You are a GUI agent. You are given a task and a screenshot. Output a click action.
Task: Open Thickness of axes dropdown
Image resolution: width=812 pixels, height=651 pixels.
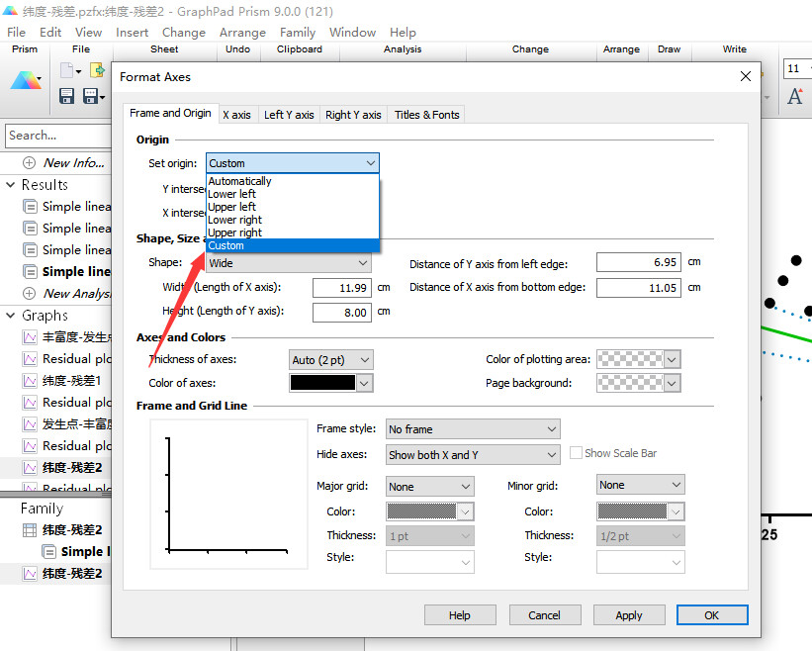330,359
